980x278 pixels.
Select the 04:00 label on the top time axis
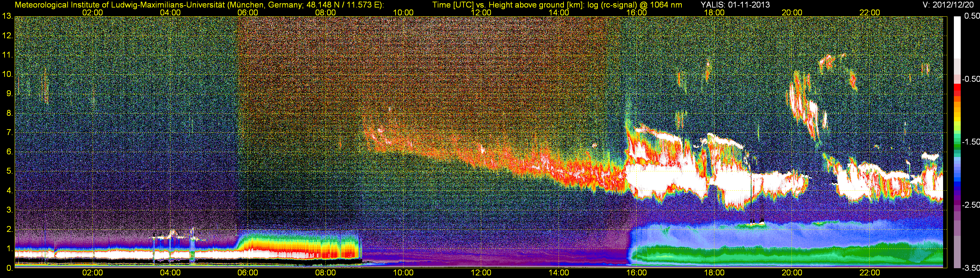point(170,12)
